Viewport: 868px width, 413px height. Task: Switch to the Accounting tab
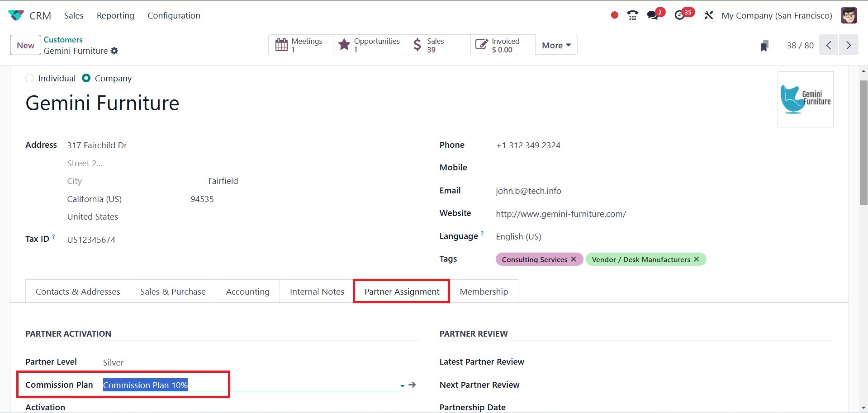coord(248,291)
